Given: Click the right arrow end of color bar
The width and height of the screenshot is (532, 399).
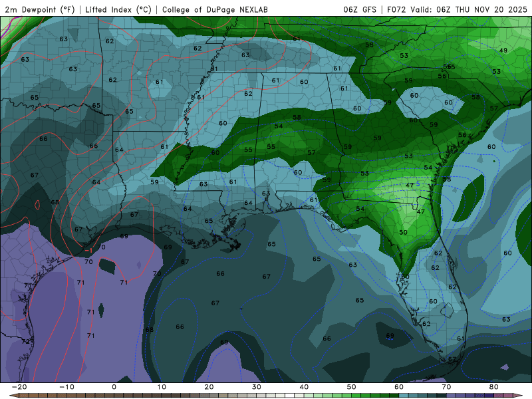Looking at the screenshot, I should tap(519, 396).
